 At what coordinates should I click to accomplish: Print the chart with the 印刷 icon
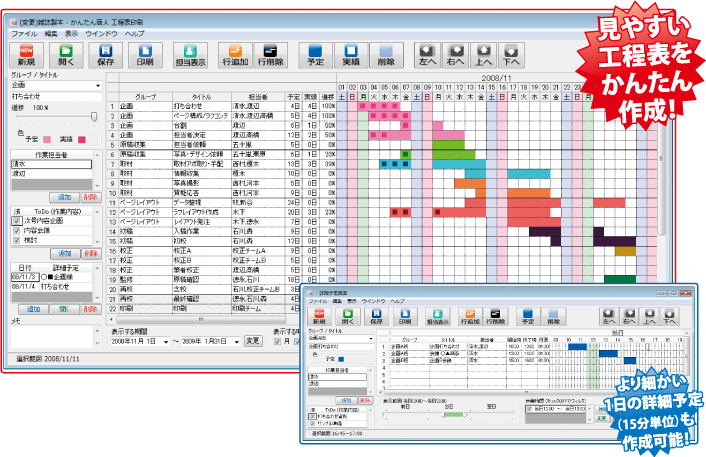click(x=146, y=53)
